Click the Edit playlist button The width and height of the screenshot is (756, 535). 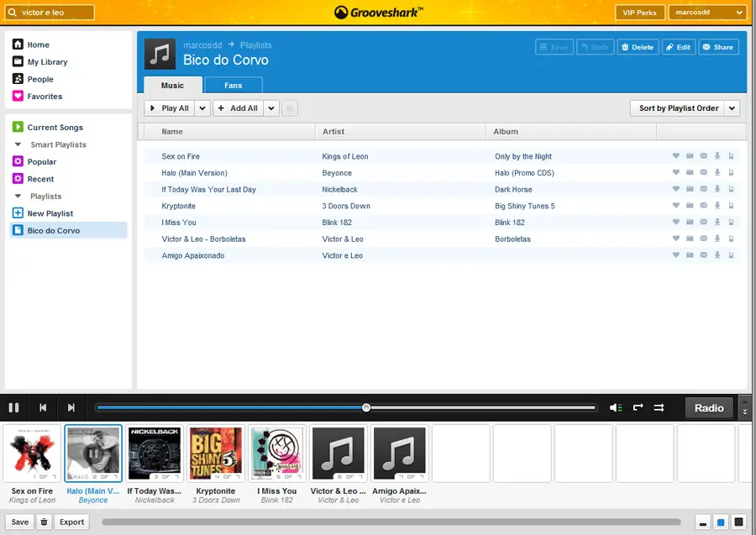pos(679,47)
